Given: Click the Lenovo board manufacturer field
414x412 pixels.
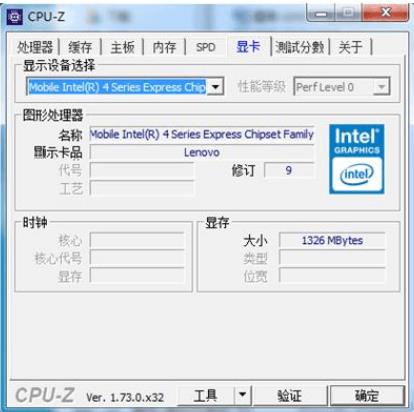Looking at the screenshot, I should point(202,152).
